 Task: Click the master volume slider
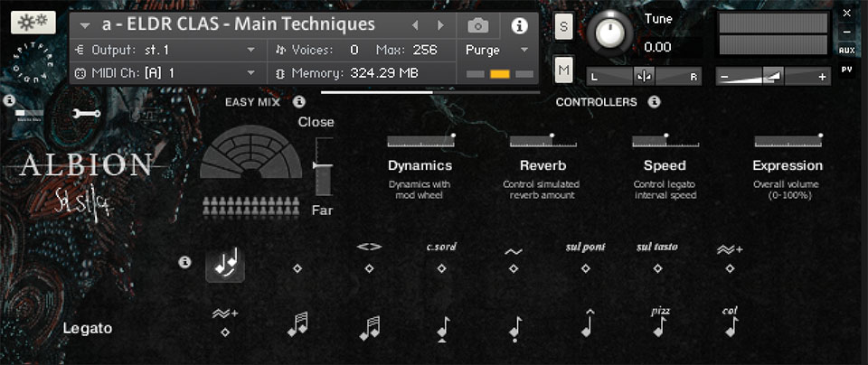pyautogui.click(x=773, y=76)
